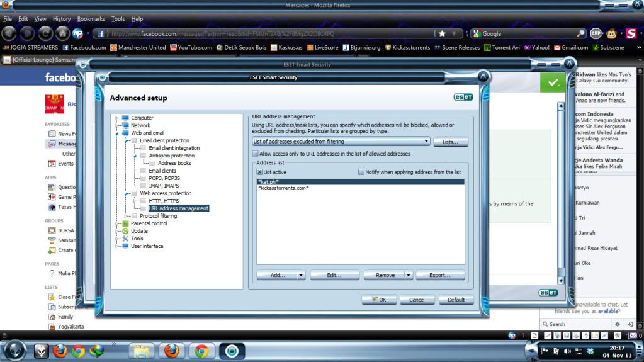This screenshot has height=362, width=644.
Task: Click bookmark star in address bar
Action: click(x=442, y=34)
